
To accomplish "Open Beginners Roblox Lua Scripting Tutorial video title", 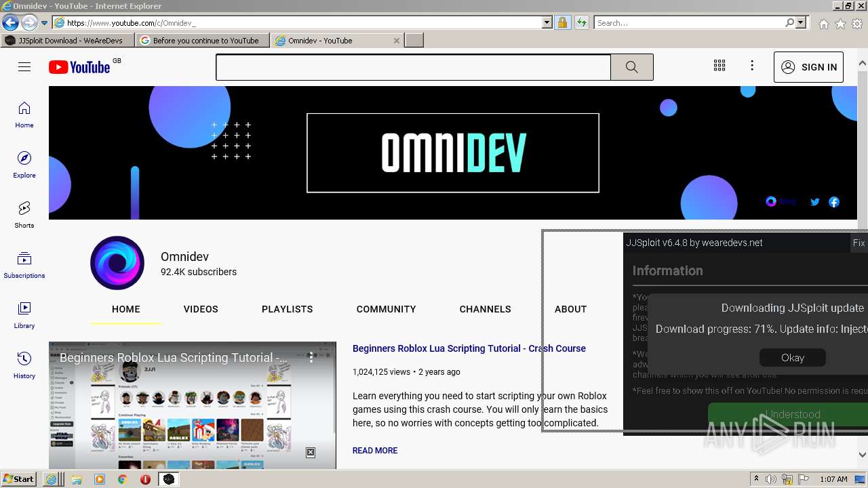I will [469, 348].
